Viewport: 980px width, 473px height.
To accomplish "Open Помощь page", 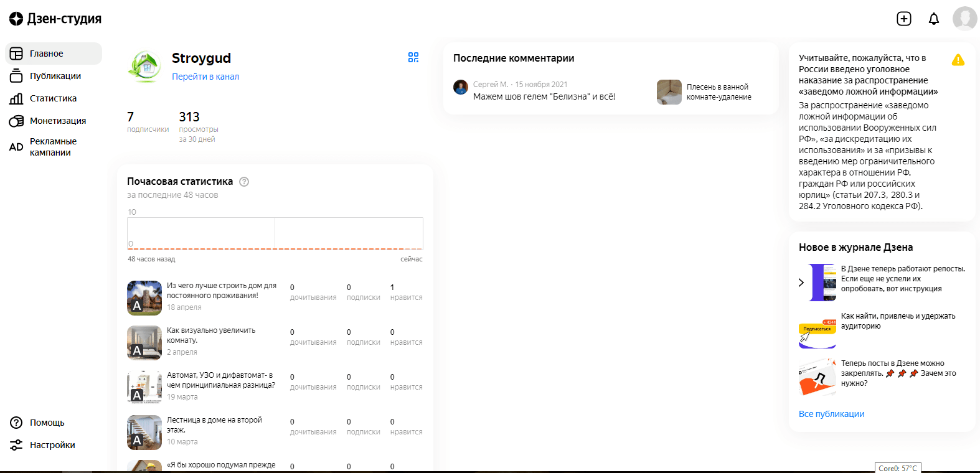I will (47, 423).
